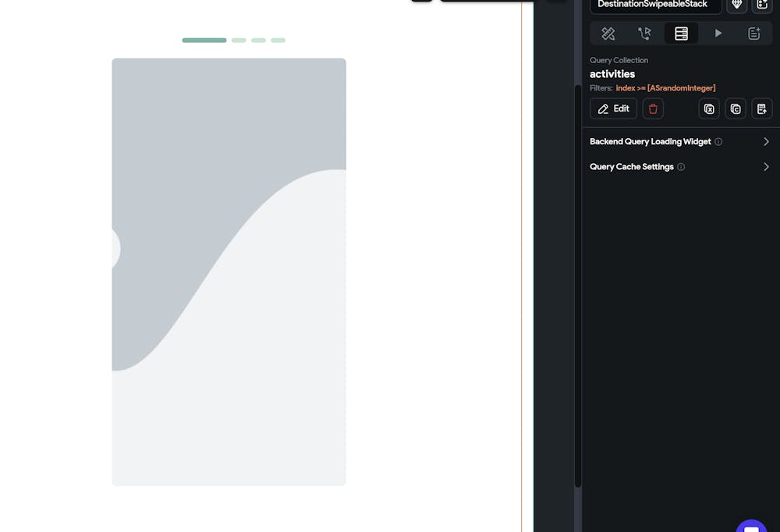Click the copy query icon marked C
The image size is (780, 532).
736,108
